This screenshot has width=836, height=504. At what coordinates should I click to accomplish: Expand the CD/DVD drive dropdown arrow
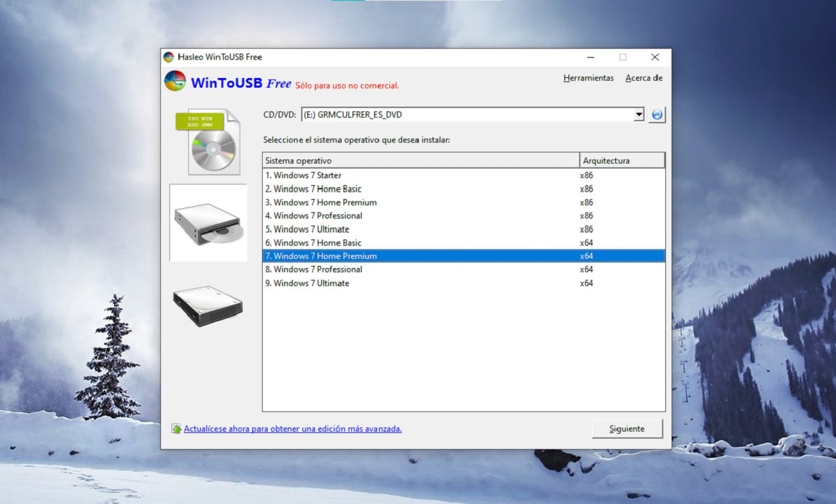pyautogui.click(x=639, y=115)
